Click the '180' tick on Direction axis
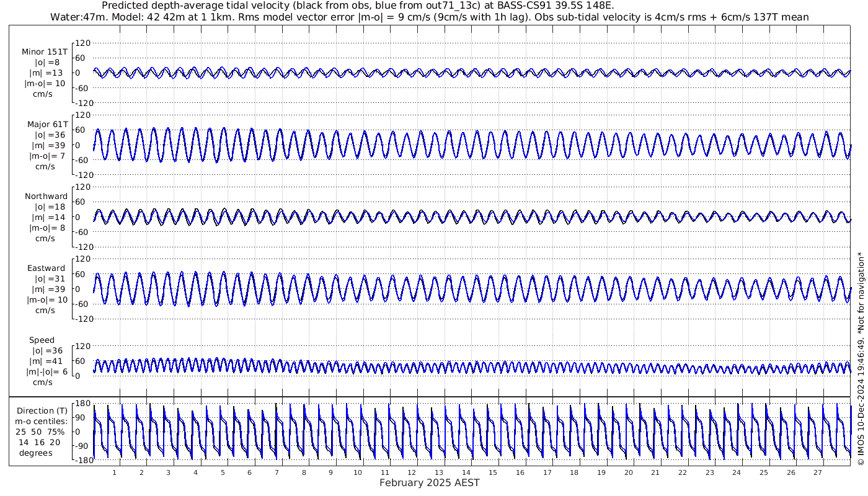The image size is (868, 496). click(83, 404)
